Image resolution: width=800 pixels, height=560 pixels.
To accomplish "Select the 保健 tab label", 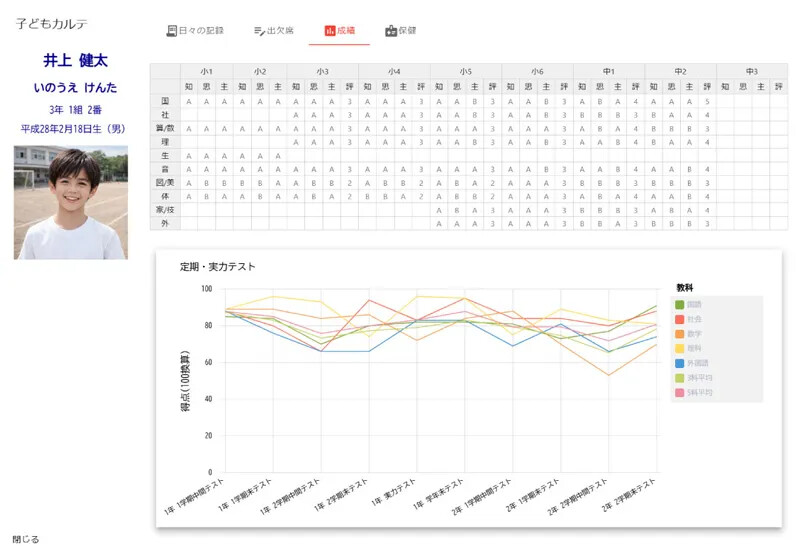I will (x=407, y=31).
